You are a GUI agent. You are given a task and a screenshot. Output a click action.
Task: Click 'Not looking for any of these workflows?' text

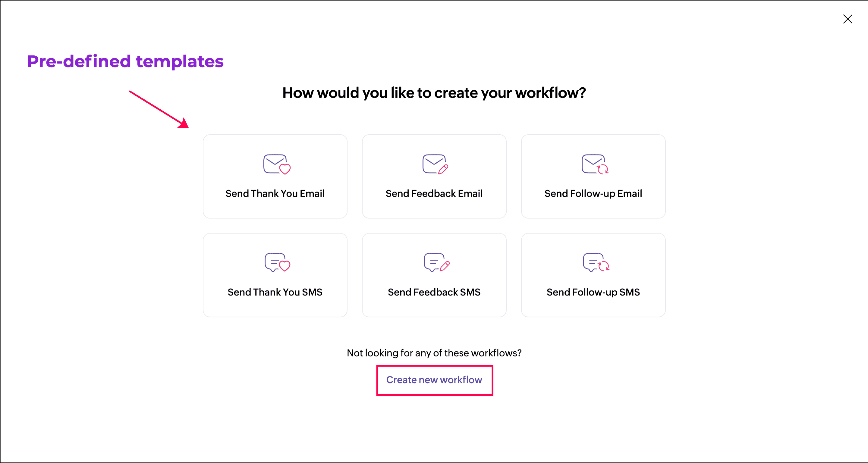(434, 353)
